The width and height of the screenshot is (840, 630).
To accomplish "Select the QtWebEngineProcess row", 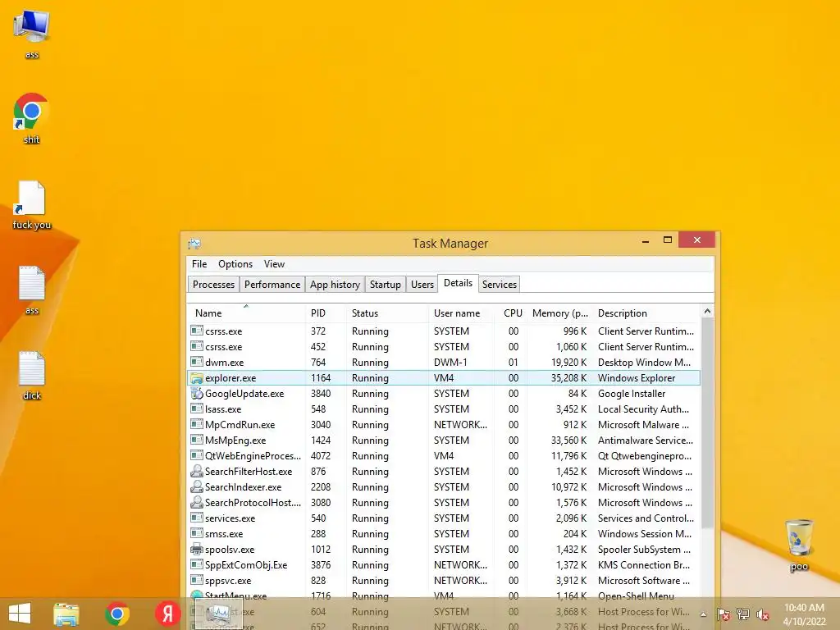I will 444,456.
